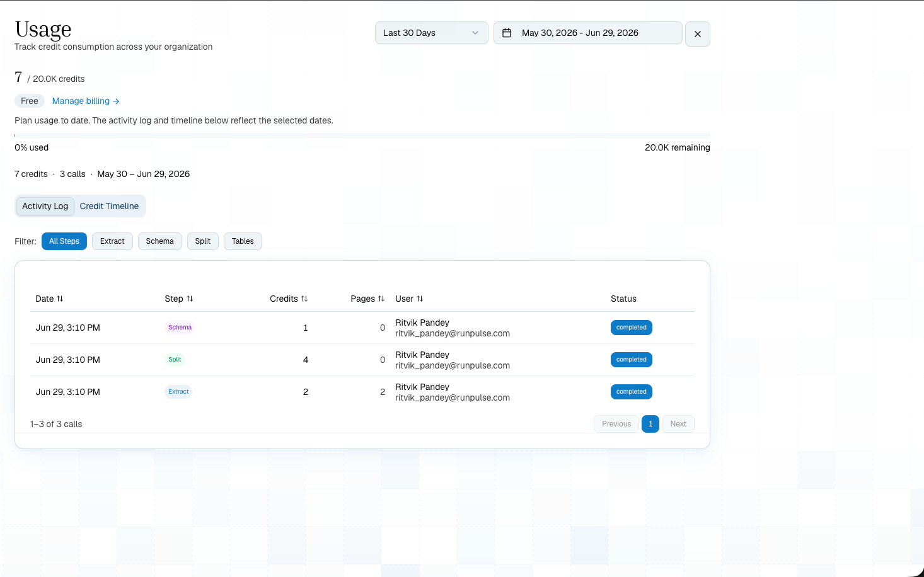Select the All Steps filter
The width and height of the screenshot is (924, 577).
pyautogui.click(x=64, y=241)
